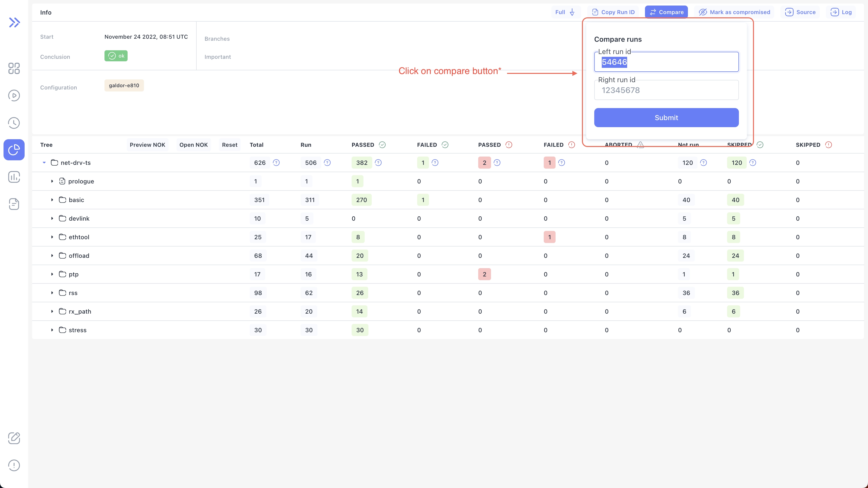Open history clock icon in sidebar
The width and height of the screenshot is (868, 488).
[14, 123]
